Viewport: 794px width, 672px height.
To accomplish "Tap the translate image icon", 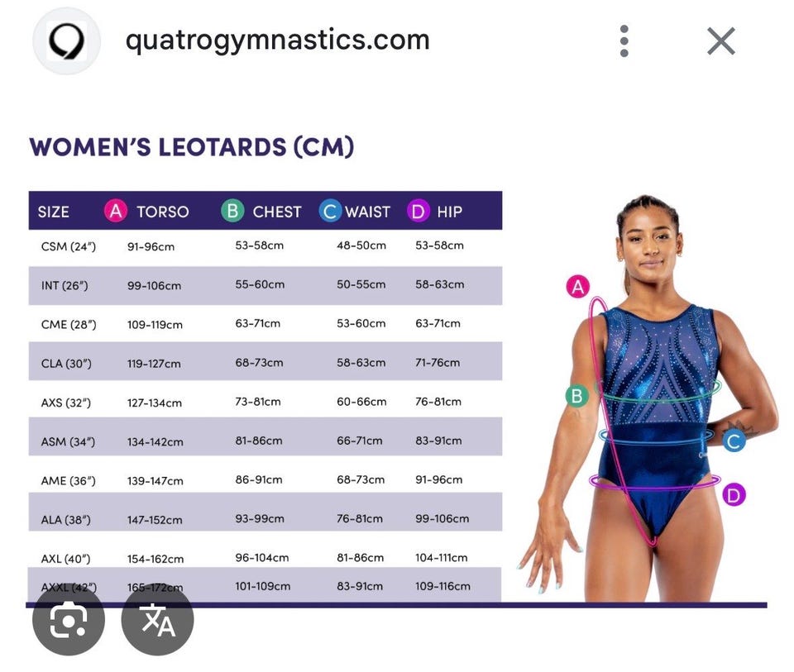I will tap(157, 620).
